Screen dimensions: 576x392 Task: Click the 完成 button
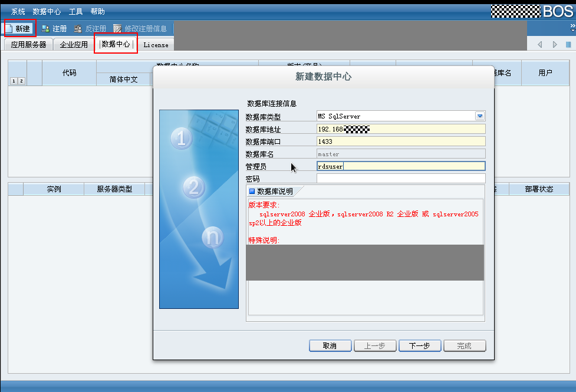pos(465,345)
